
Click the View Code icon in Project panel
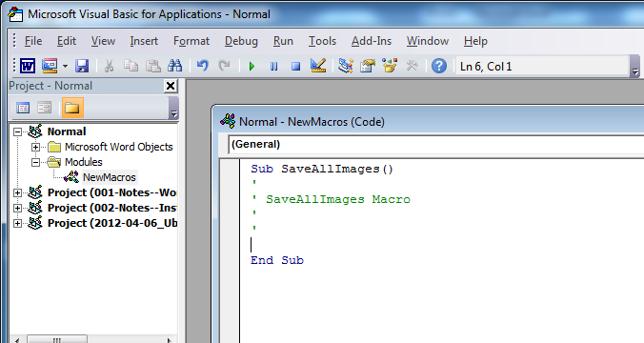pos(23,108)
